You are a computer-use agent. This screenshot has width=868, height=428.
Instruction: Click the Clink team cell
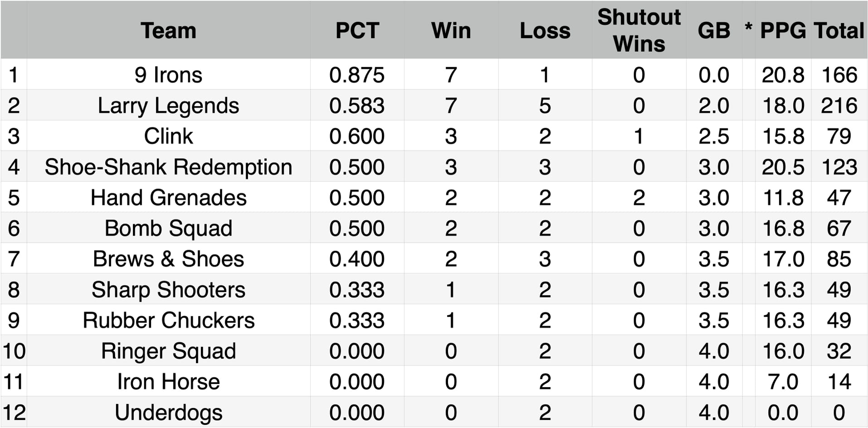[168, 136]
